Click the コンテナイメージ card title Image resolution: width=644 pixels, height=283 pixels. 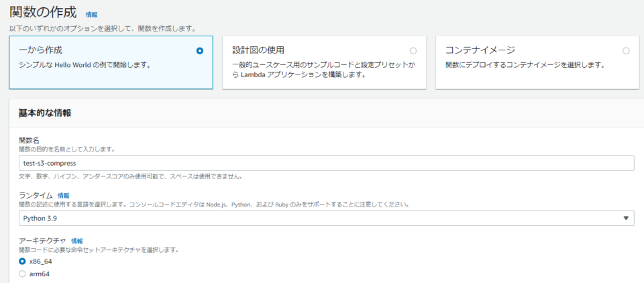tap(480, 50)
